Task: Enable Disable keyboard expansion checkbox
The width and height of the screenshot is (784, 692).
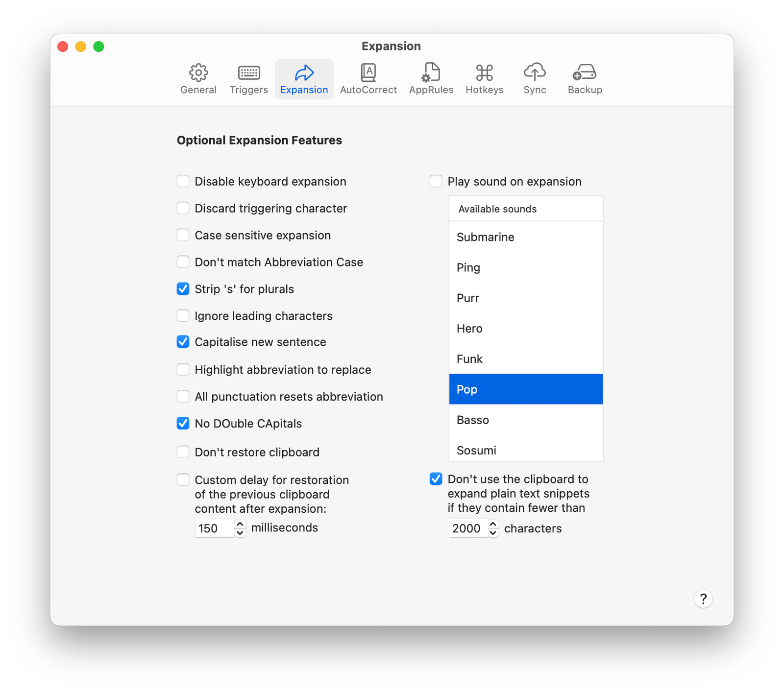Action: (x=183, y=181)
